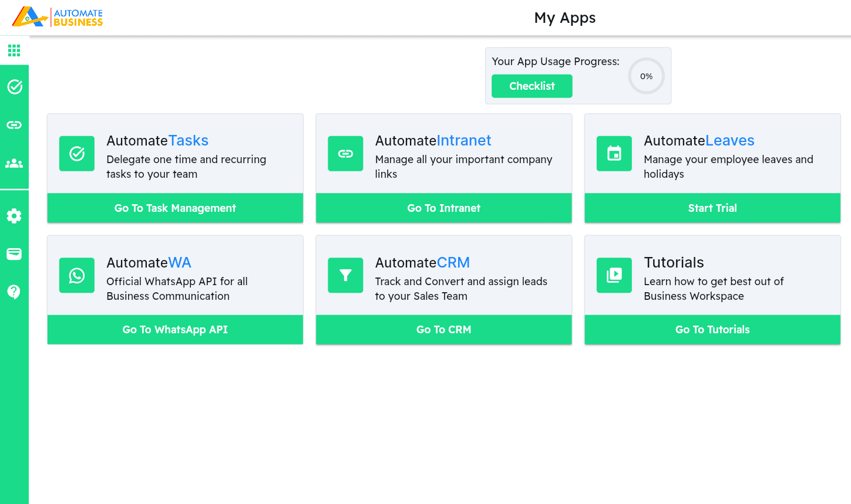This screenshot has height=504, width=851.
Task: Click the My Apps page heading
Action: coord(565,18)
